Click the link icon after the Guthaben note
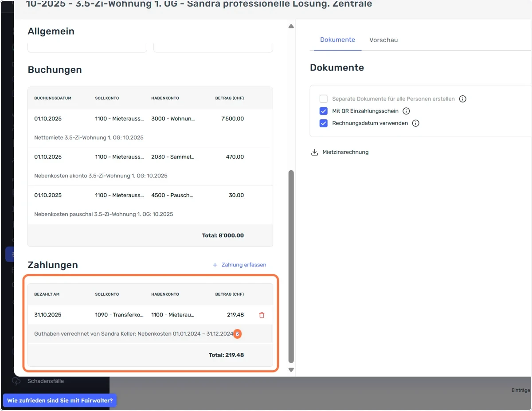This screenshot has height=411, width=532. [x=238, y=334]
